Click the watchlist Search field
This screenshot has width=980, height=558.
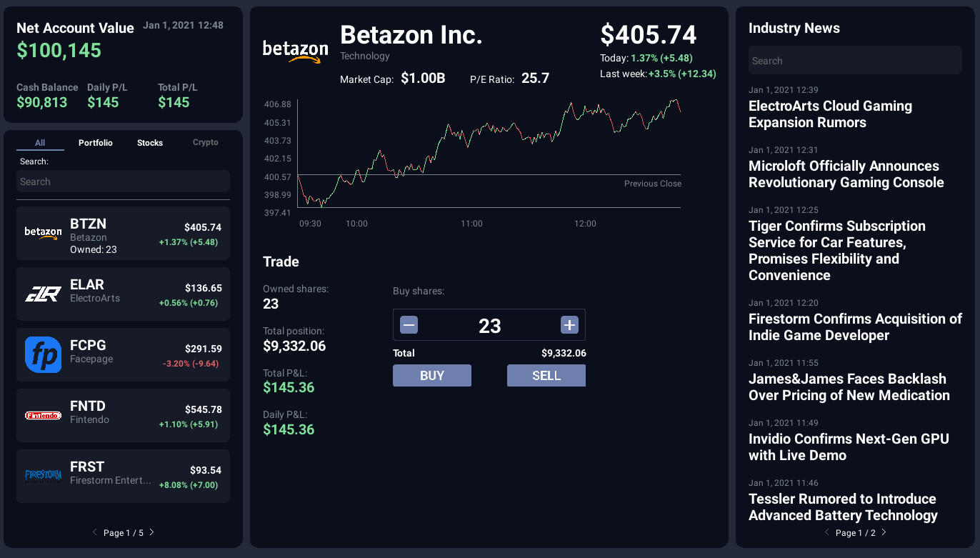tap(122, 181)
